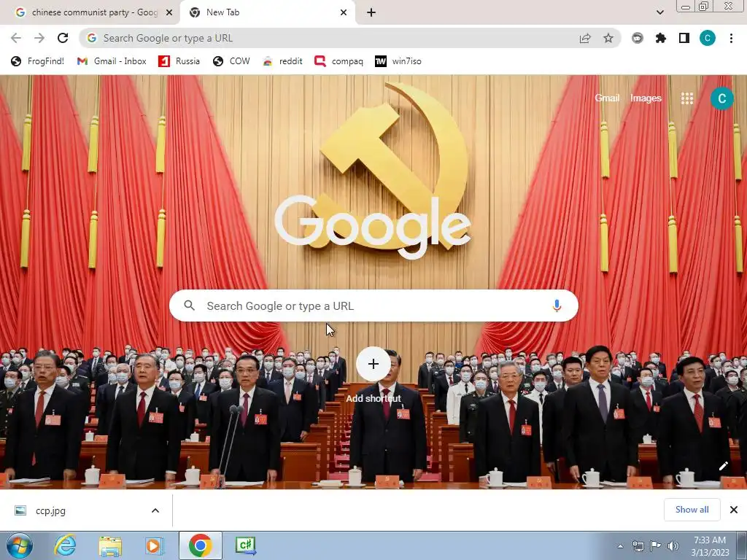Select the New Tab tab

coord(267,12)
